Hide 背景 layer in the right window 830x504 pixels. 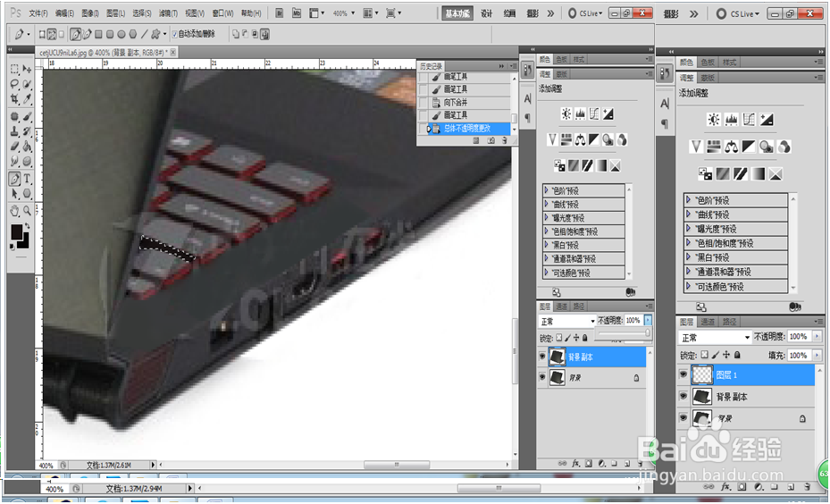coord(683,417)
